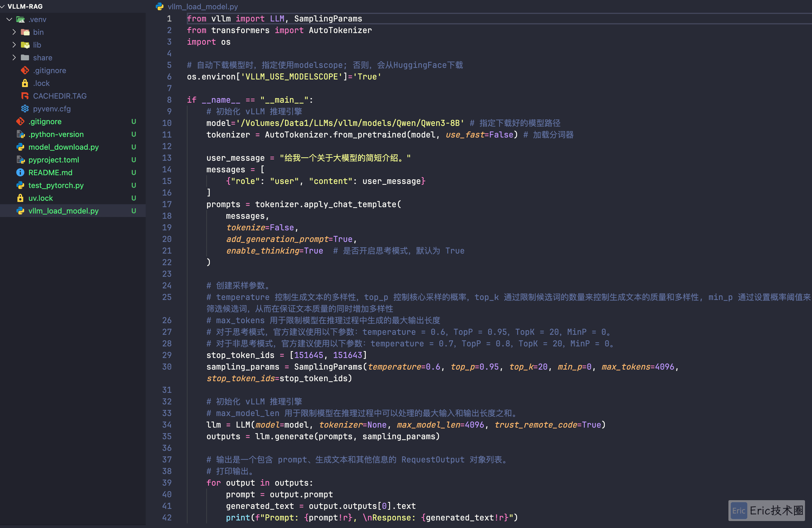
Task: Click the info icon beside README.md
Action: [x=21, y=173]
